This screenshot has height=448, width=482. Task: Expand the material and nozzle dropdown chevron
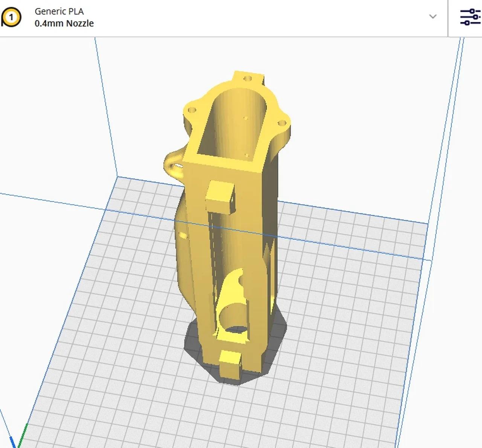click(433, 17)
